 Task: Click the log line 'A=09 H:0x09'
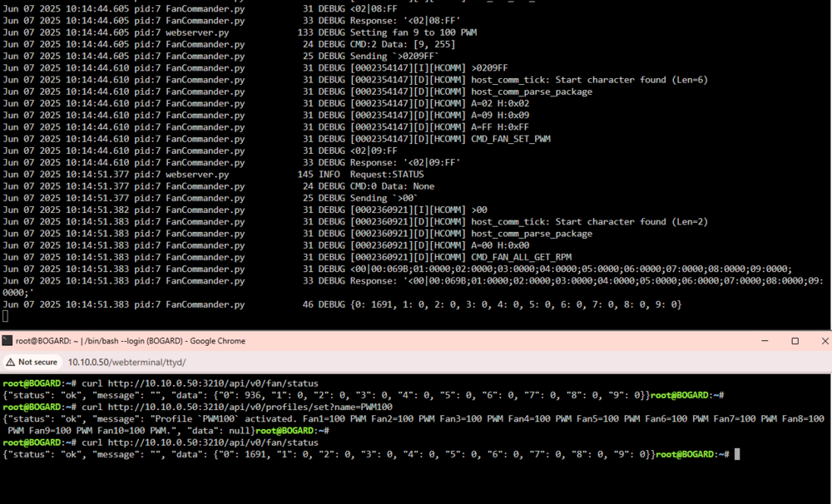click(500, 115)
